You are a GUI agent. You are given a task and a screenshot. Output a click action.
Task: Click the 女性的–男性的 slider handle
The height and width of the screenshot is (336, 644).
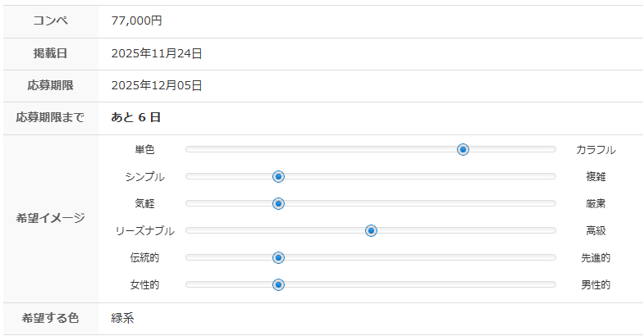[278, 284]
